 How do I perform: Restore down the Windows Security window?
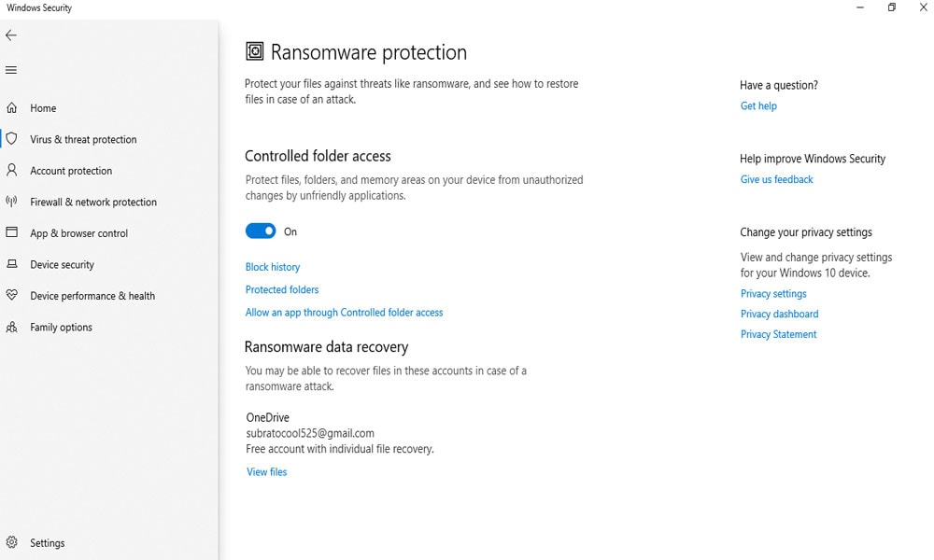click(892, 7)
